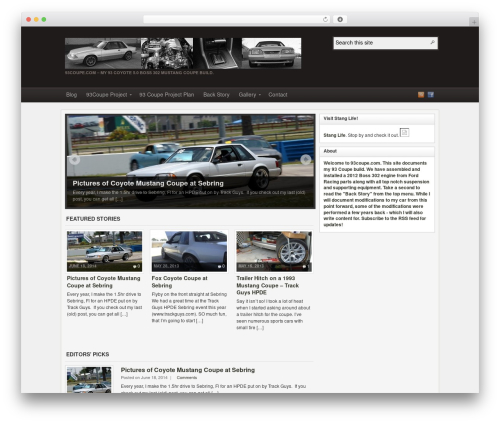Viewport: 500px width, 423px height.
Task: Expand the Gallery dropdown menu
Action: pos(250,95)
